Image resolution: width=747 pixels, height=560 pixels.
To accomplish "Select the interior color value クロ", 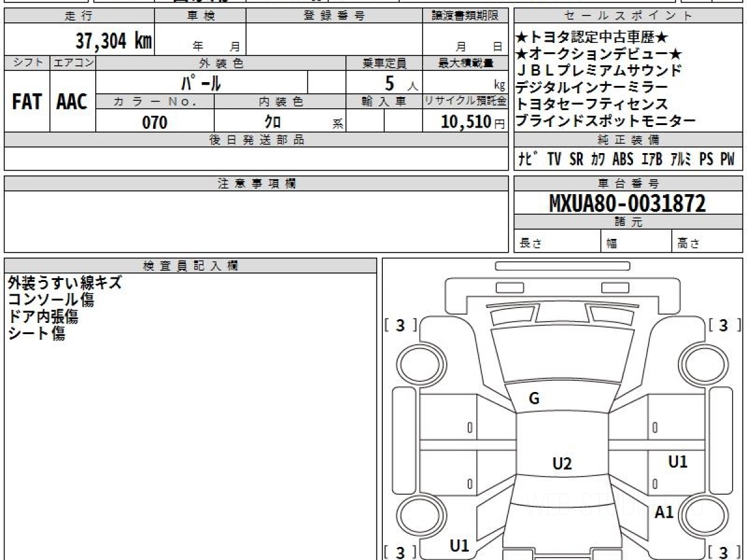I will pyautogui.click(x=273, y=122).
